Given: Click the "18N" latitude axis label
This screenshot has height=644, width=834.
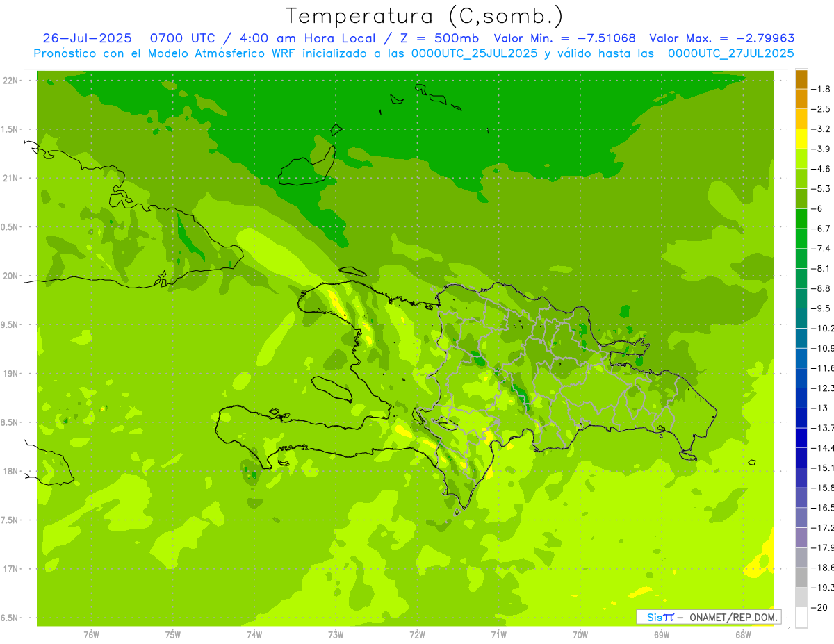Looking at the screenshot, I should 10,472.
